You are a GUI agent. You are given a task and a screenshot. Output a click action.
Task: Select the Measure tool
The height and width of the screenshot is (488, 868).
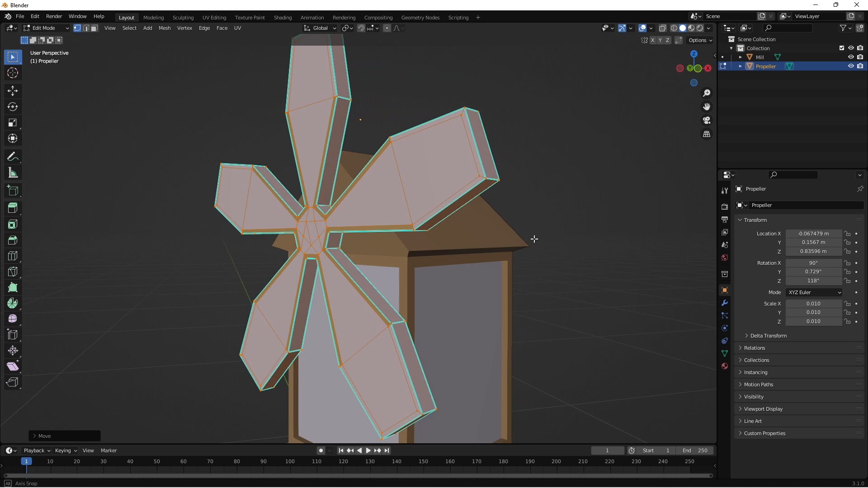click(x=13, y=173)
